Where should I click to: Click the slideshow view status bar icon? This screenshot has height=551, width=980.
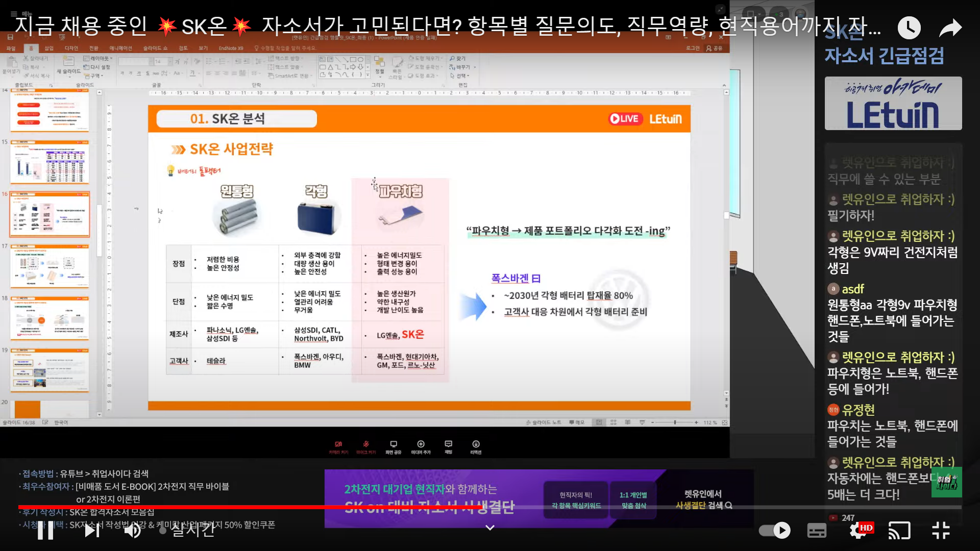(x=642, y=422)
